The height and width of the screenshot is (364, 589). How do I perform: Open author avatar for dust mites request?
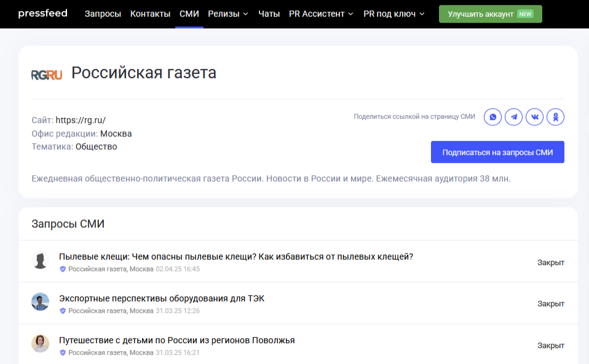pos(40,261)
